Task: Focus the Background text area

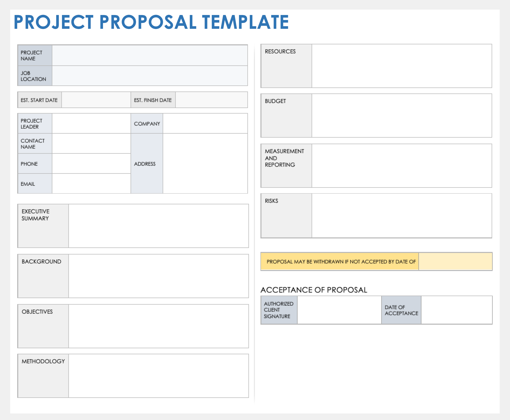Action: (158, 276)
